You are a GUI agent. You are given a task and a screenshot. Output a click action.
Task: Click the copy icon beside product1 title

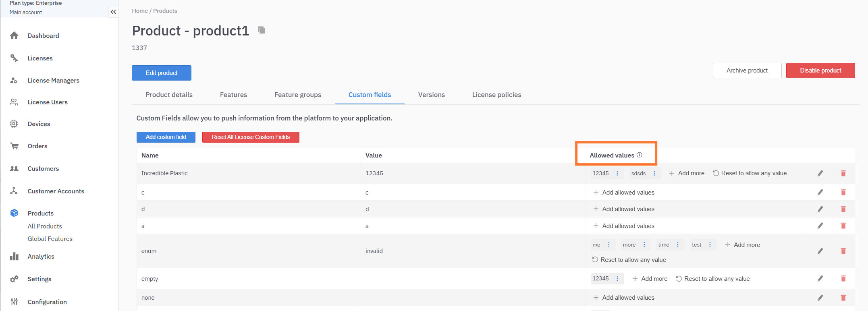point(262,30)
